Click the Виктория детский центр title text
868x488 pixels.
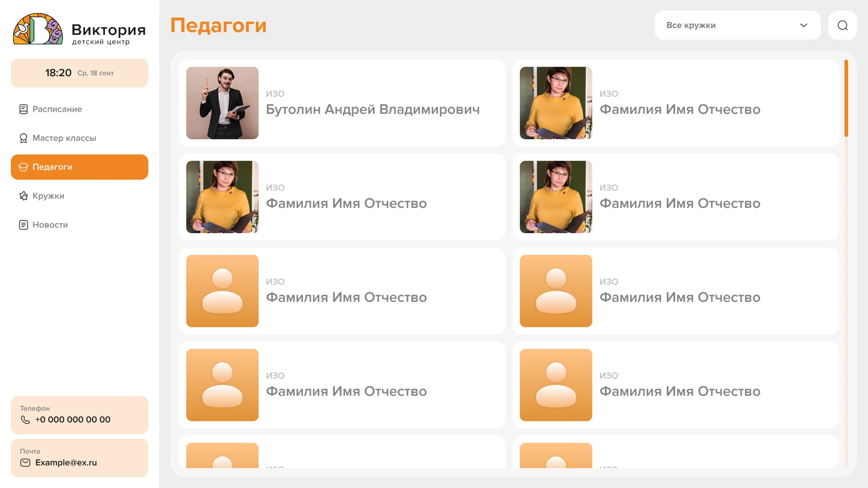click(108, 34)
